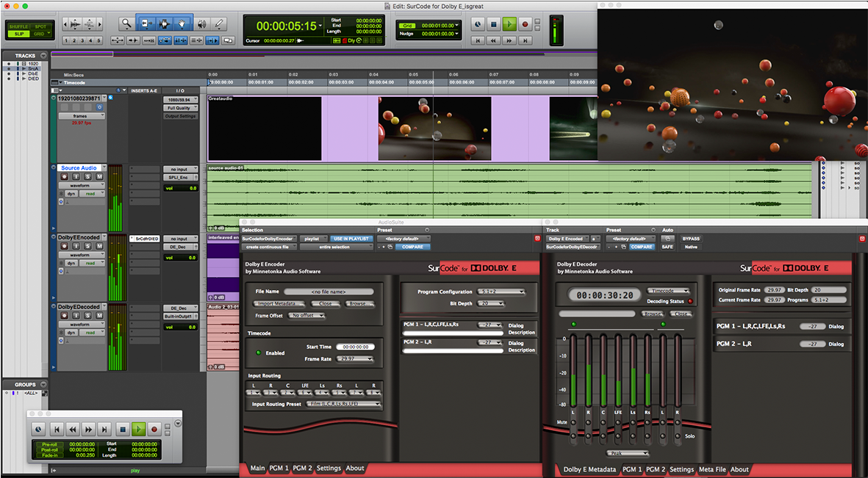The width and height of the screenshot is (868, 478).
Task: Select the Scrubber tool
Action: tap(202, 24)
